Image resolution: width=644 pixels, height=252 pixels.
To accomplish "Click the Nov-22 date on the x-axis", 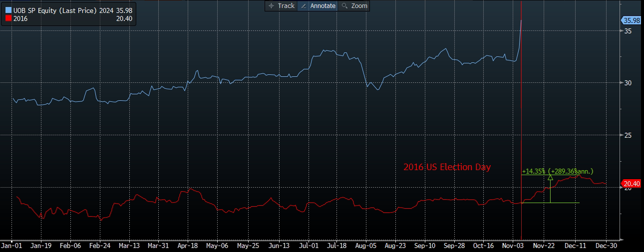I will point(544,246).
